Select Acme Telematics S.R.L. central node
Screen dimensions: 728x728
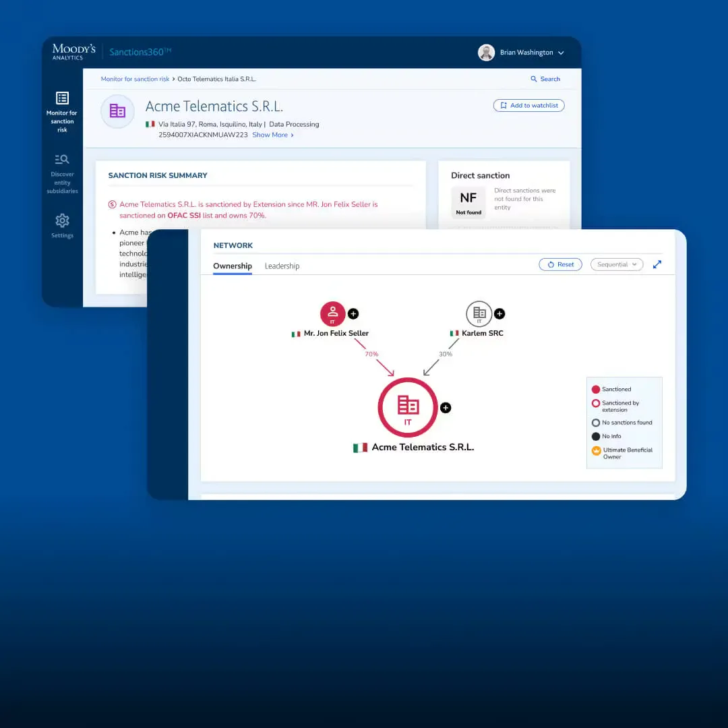[408, 407]
